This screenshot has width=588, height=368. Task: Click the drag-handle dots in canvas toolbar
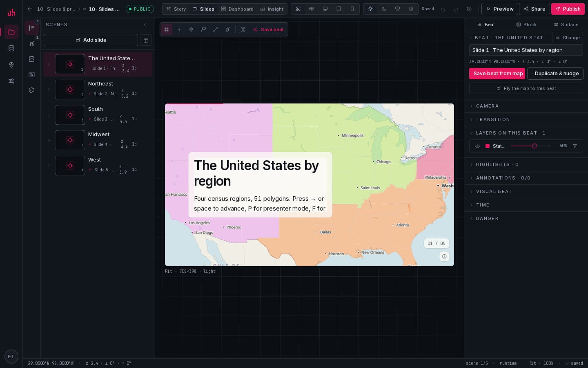point(179,29)
